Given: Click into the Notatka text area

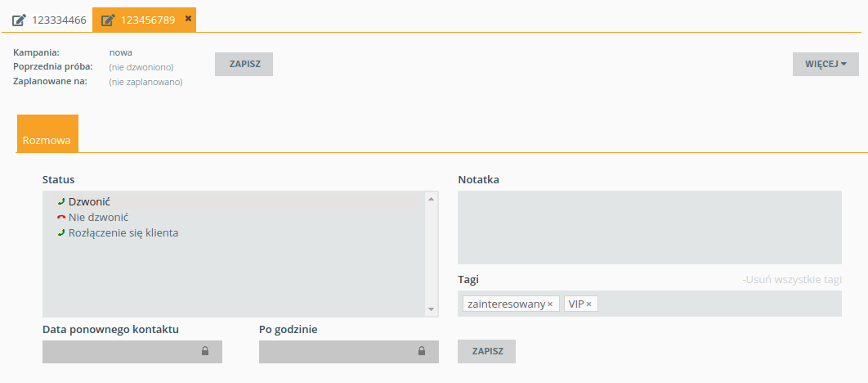Looking at the screenshot, I should point(649,228).
